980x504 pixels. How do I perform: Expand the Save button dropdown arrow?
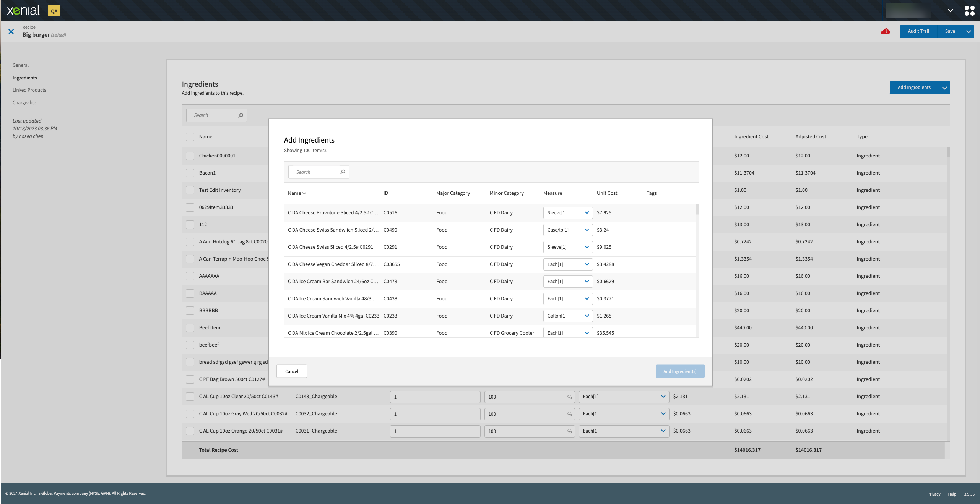(969, 31)
